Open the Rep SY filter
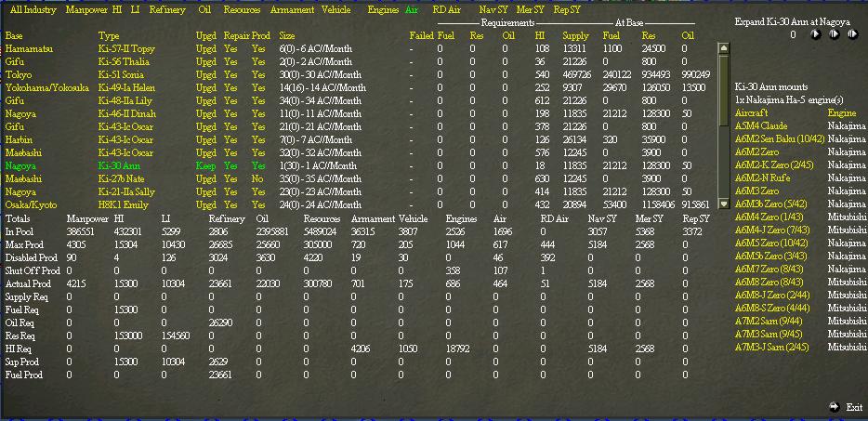The width and height of the screenshot is (868, 421). click(567, 9)
